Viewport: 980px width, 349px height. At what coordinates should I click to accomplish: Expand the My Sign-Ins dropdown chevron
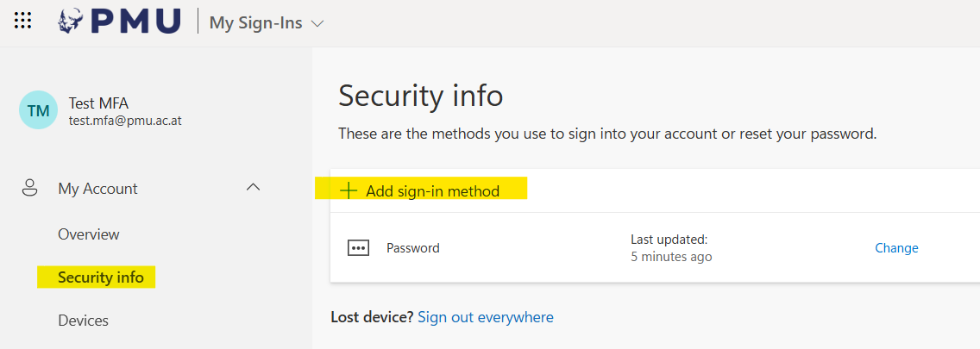click(317, 23)
